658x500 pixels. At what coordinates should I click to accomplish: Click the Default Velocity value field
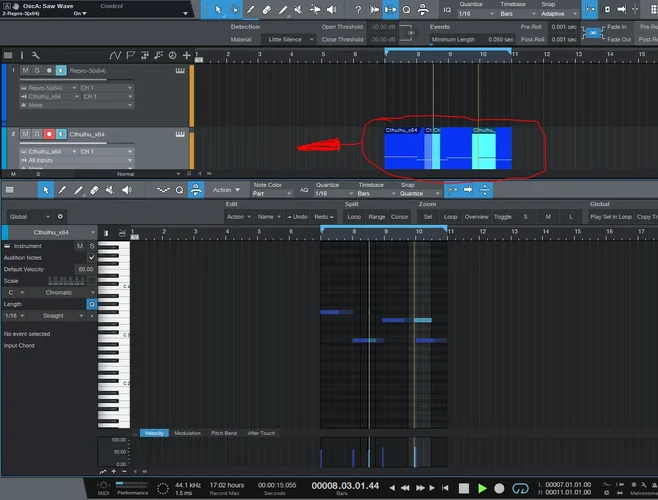[85, 269]
